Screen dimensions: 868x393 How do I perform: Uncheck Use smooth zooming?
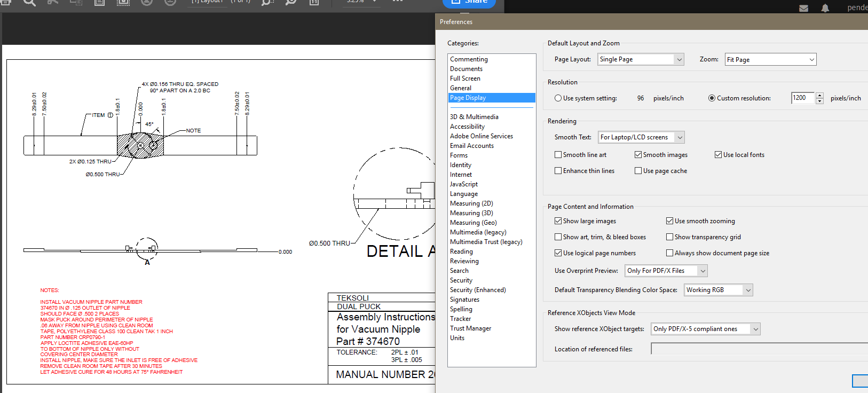pyautogui.click(x=669, y=221)
